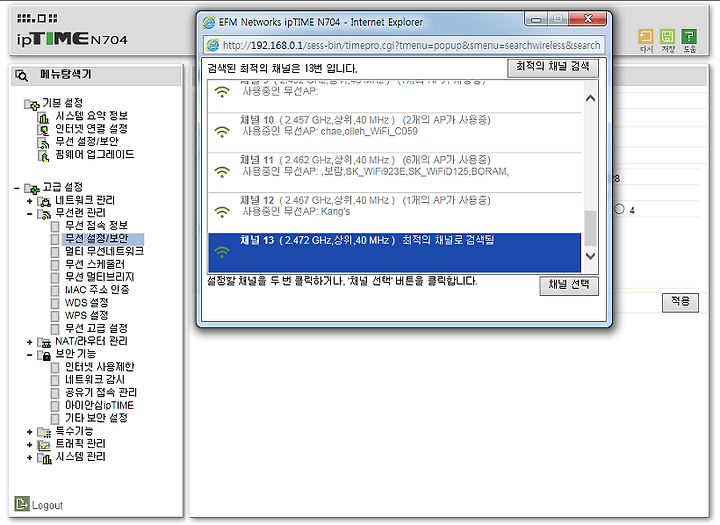This screenshot has height=525, width=720.
Task: Open 네트워크 감시 menu item
Action: pos(95,380)
